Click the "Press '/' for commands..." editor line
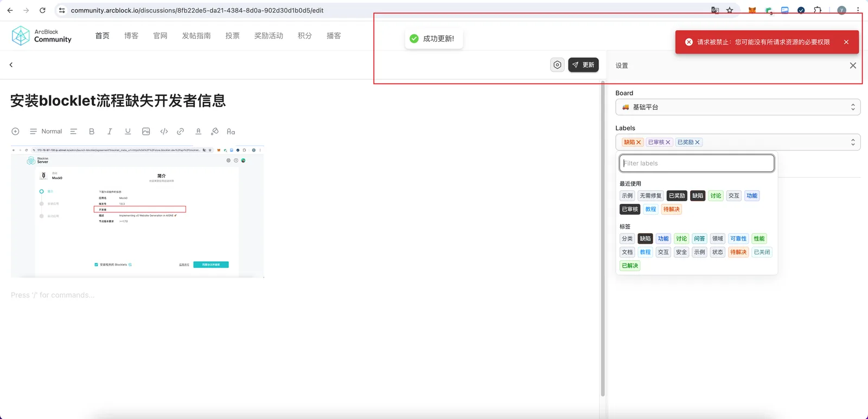 [x=53, y=295]
